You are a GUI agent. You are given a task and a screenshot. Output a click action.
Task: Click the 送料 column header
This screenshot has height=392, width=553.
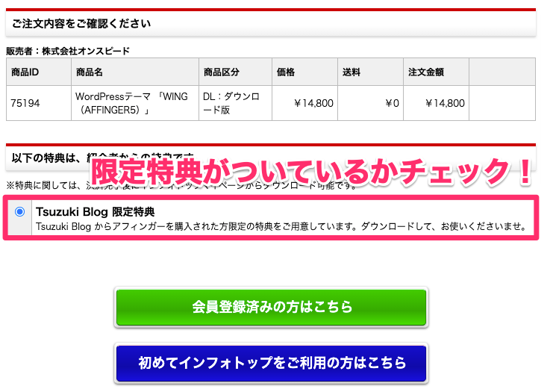pyautogui.click(x=370, y=72)
